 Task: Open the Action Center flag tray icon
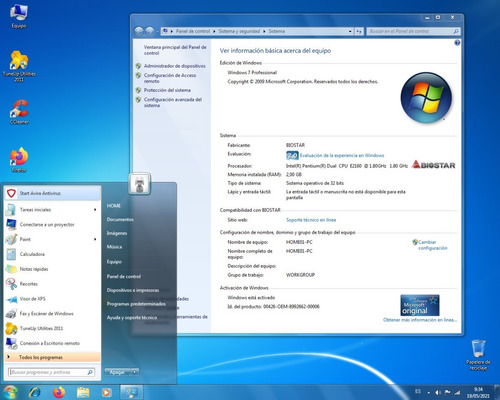click(448, 392)
